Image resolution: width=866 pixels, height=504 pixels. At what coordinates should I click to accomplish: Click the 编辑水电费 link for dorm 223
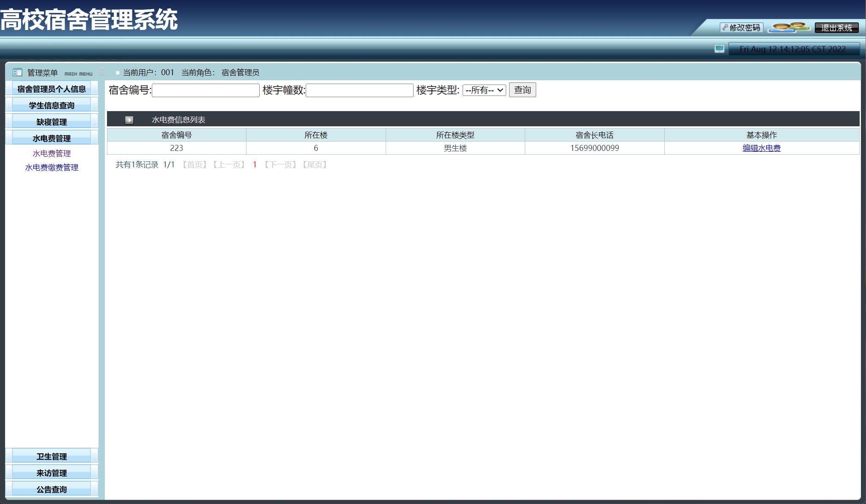pos(761,148)
